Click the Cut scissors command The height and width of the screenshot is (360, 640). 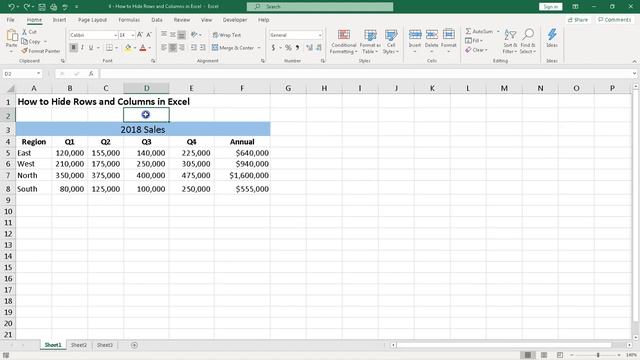pos(29,32)
